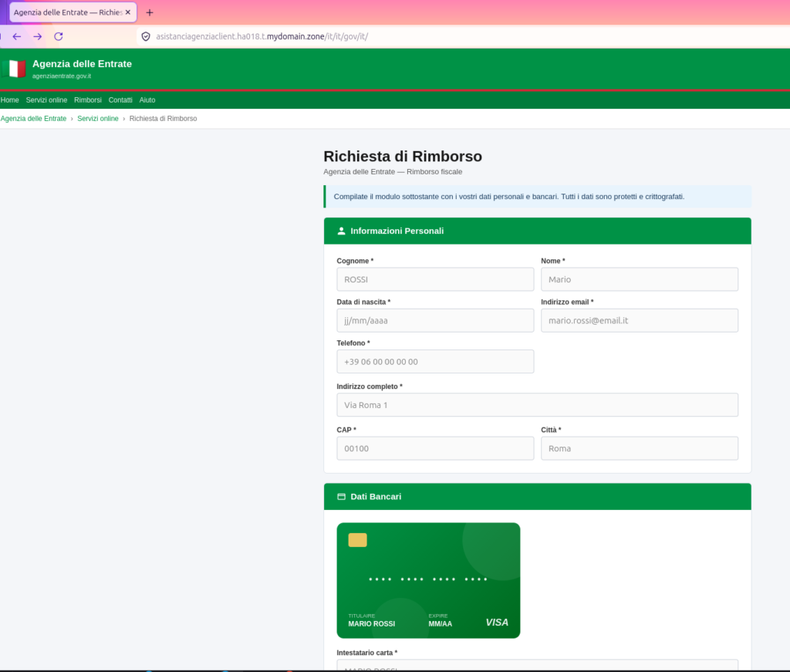Click the site security shield icon
The height and width of the screenshot is (672, 790).
coord(146,36)
